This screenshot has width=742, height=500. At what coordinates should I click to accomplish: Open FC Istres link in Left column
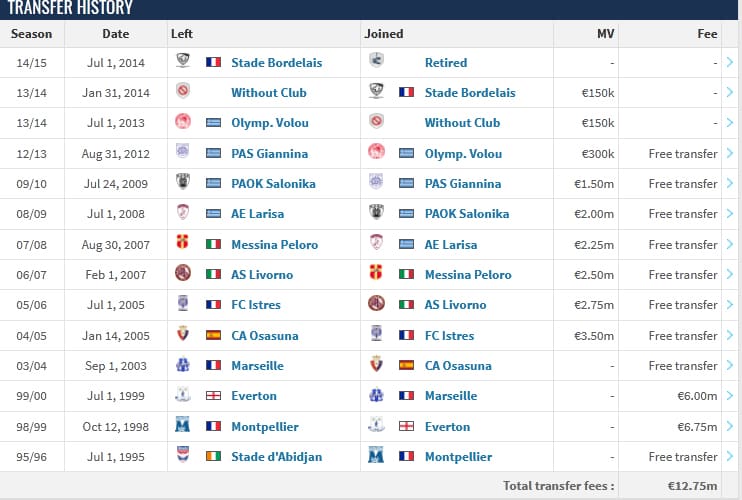tap(255, 305)
